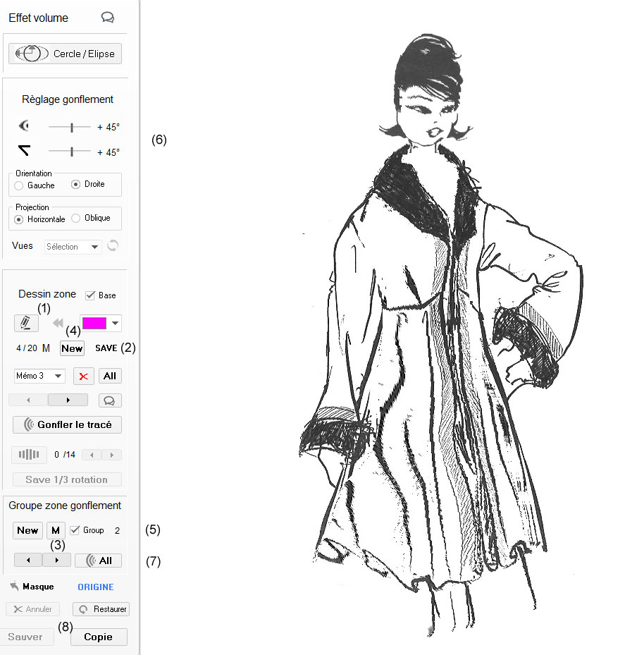This screenshot has width=644, height=655.
Task: Open the Vues Sélection dropdown
Action: click(x=73, y=247)
